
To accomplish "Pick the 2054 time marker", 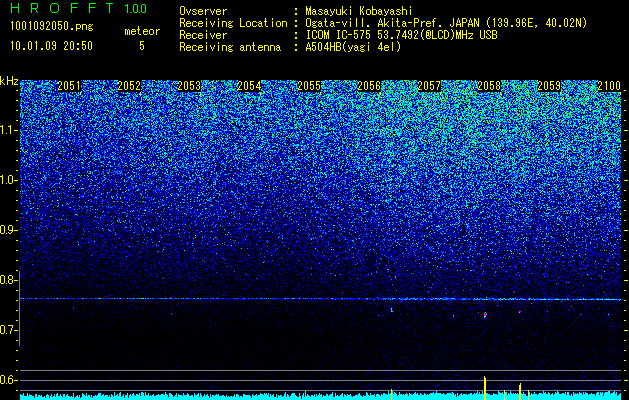I will tap(249, 86).
